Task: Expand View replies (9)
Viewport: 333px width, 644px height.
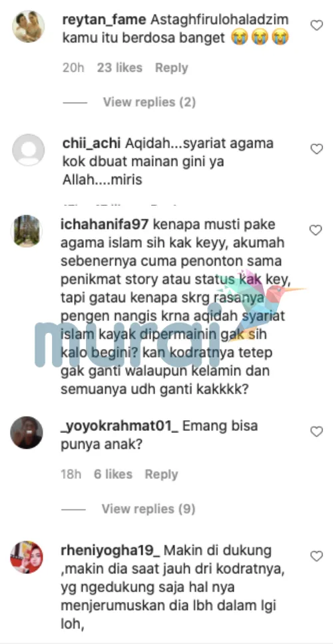Action: 149,509
